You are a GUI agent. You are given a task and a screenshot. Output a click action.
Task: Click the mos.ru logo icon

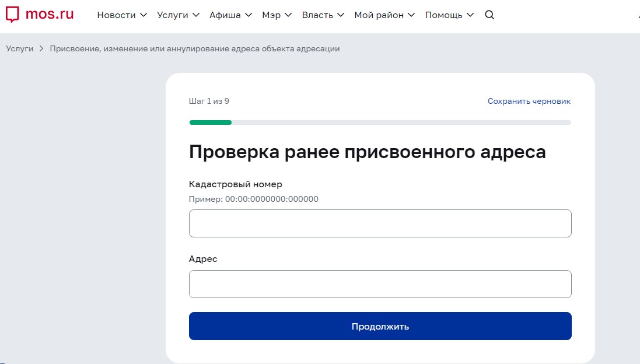12,14
